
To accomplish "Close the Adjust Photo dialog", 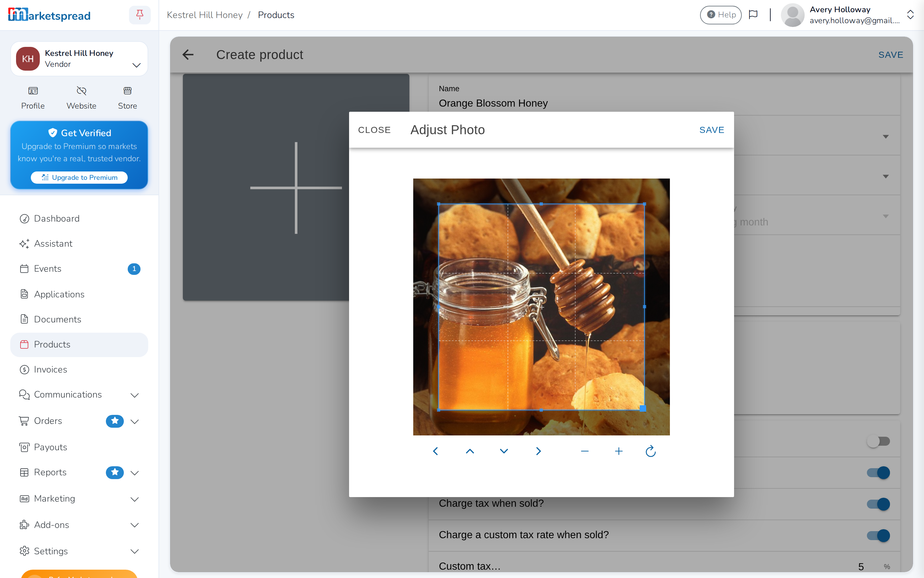I will [374, 130].
